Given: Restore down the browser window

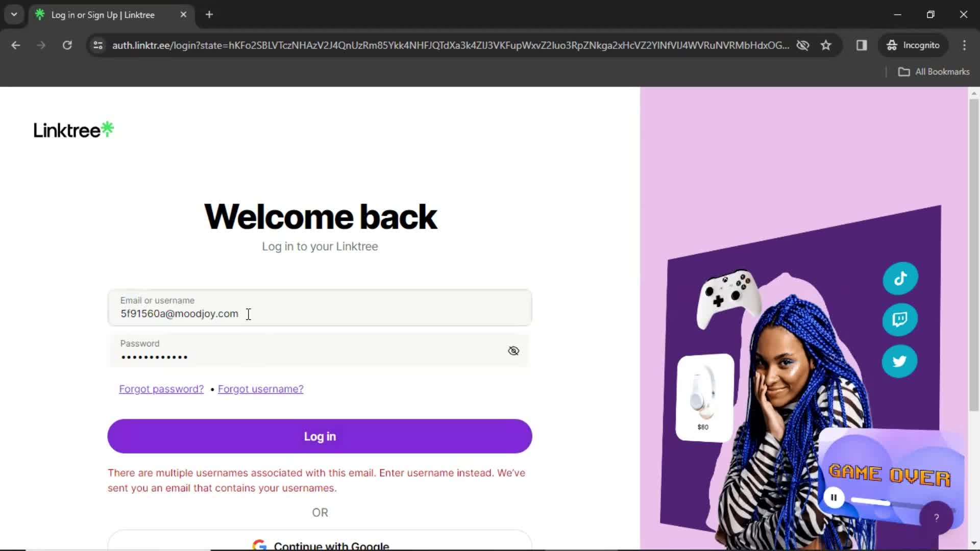Looking at the screenshot, I should (x=930, y=15).
